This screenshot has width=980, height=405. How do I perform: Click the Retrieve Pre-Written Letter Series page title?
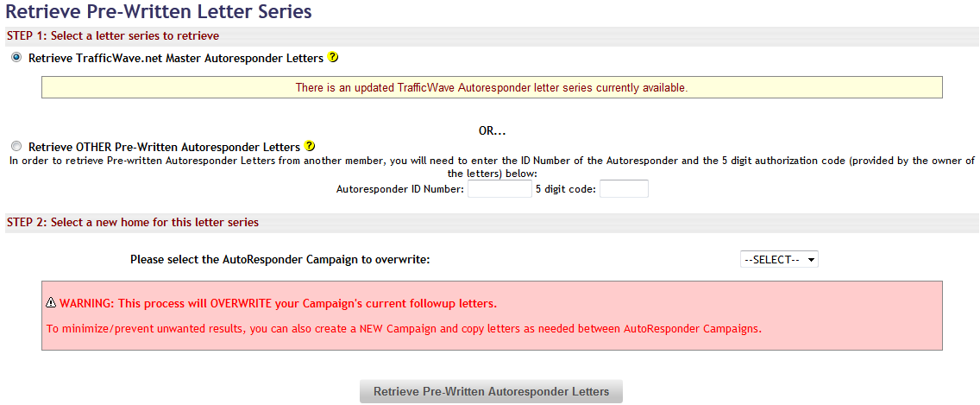pos(159,12)
